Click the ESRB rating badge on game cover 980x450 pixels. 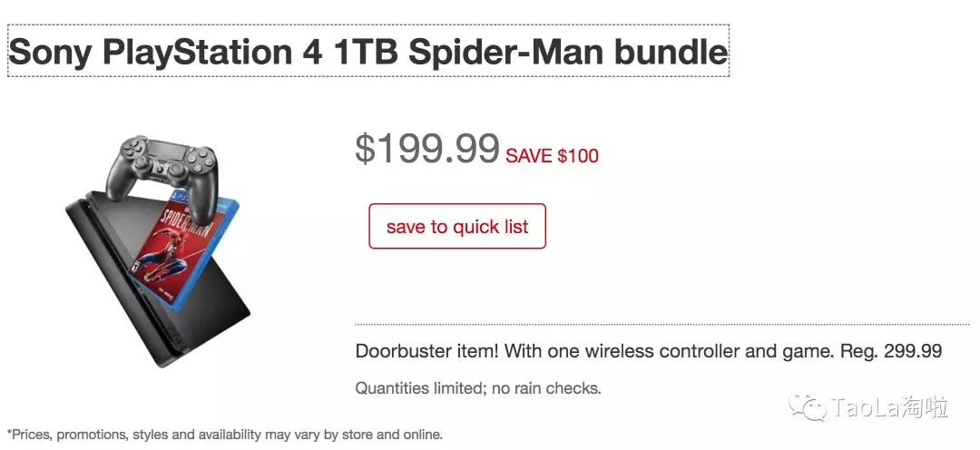click(139, 269)
